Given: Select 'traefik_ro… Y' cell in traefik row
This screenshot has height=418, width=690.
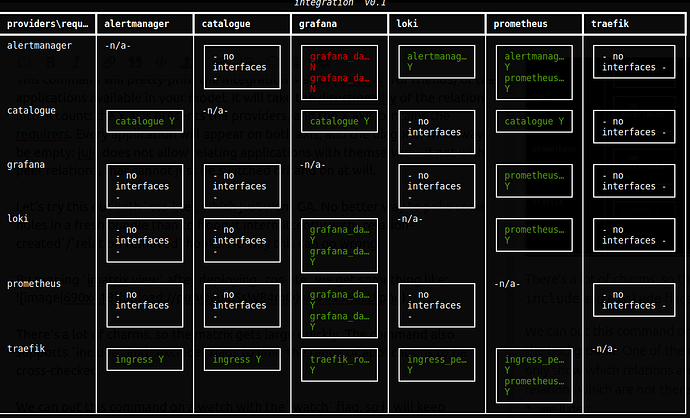Looking at the screenshot, I should [x=339, y=365].
